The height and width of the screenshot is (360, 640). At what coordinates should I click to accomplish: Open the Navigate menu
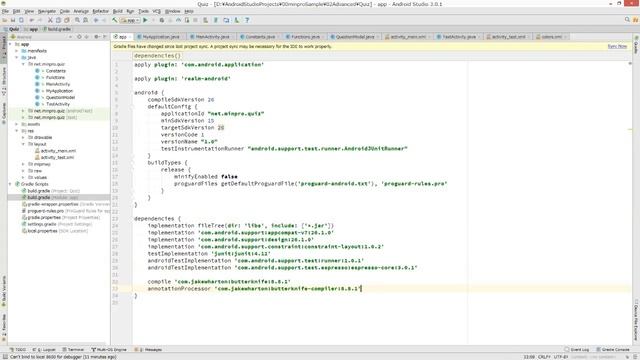point(47,11)
